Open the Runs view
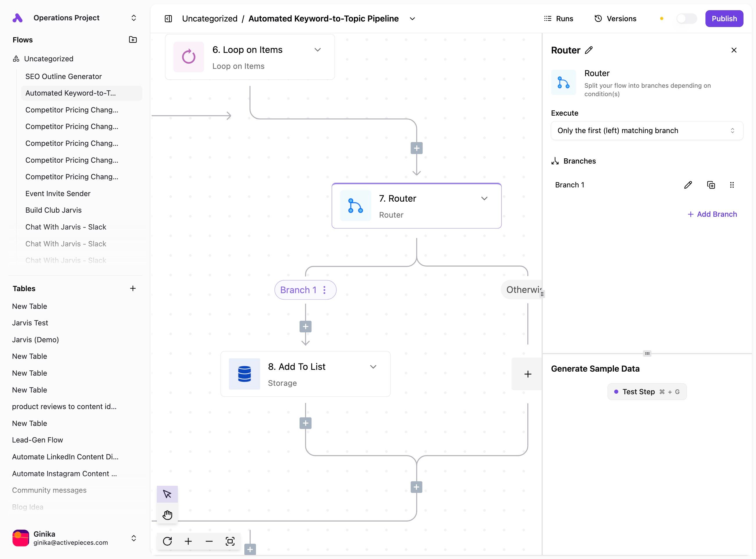Viewport: 756px width, 559px height. [558, 19]
